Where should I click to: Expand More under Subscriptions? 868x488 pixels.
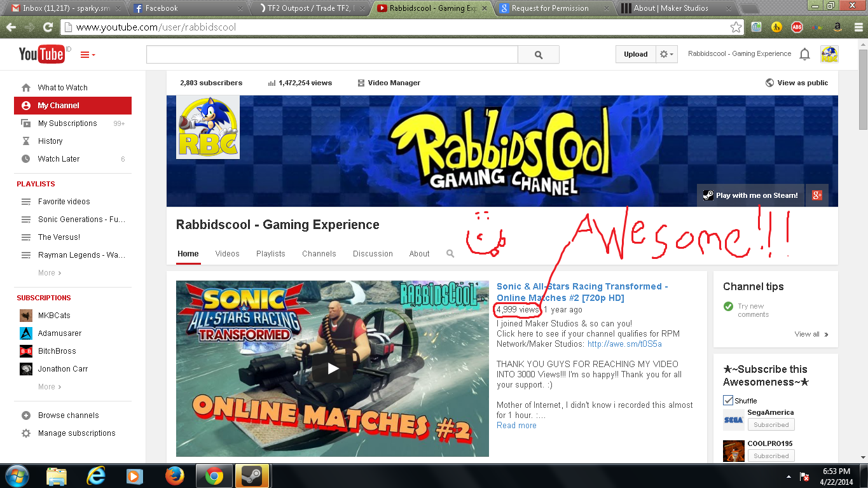point(50,387)
